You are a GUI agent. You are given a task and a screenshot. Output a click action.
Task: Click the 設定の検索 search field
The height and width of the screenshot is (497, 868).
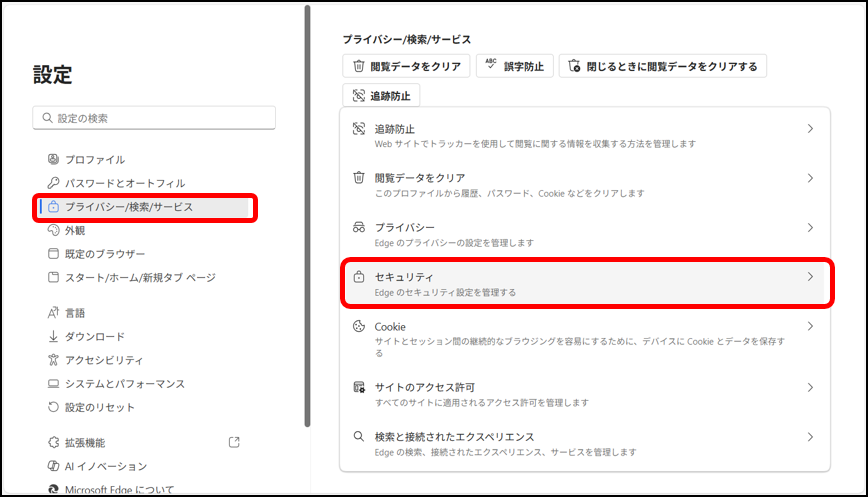click(x=154, y=118)
